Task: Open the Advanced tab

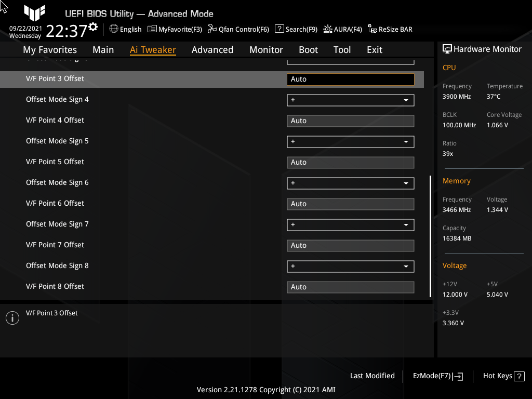Action: [x=212, y=50]
